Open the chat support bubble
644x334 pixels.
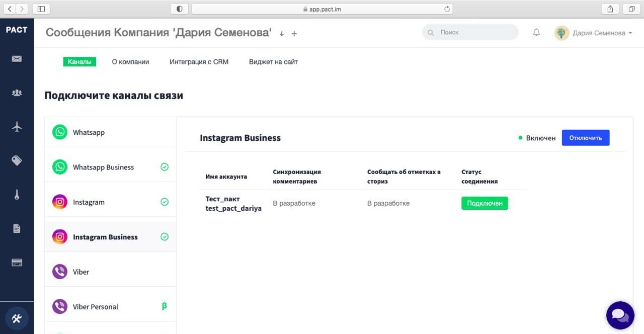pyautogui.click(x=620, y=315)
